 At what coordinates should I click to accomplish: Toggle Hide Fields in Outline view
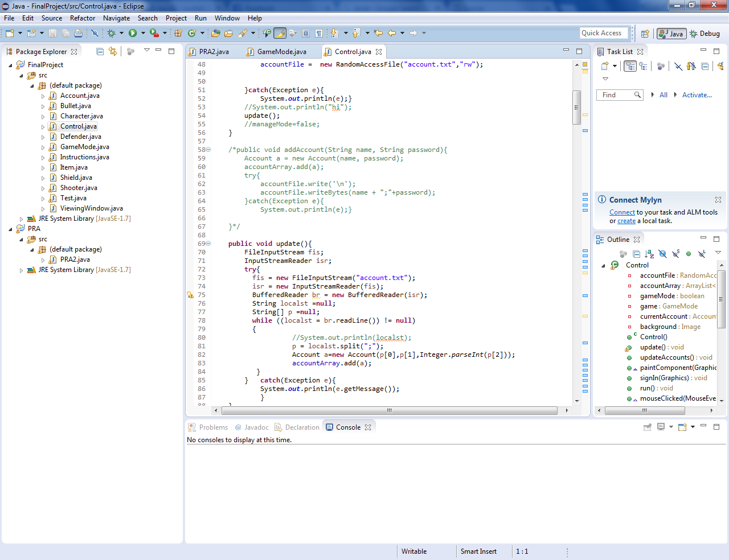click(662, 254)
